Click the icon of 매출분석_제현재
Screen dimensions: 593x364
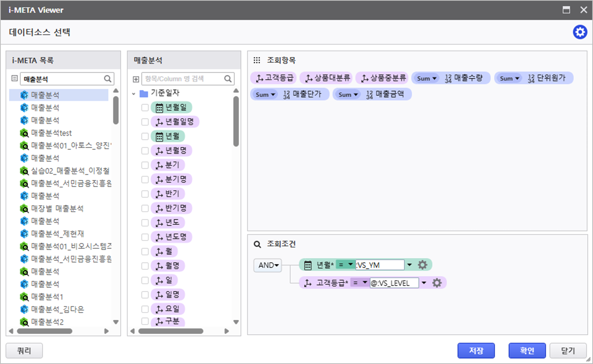pyautogui.click(x=24, y=234)
